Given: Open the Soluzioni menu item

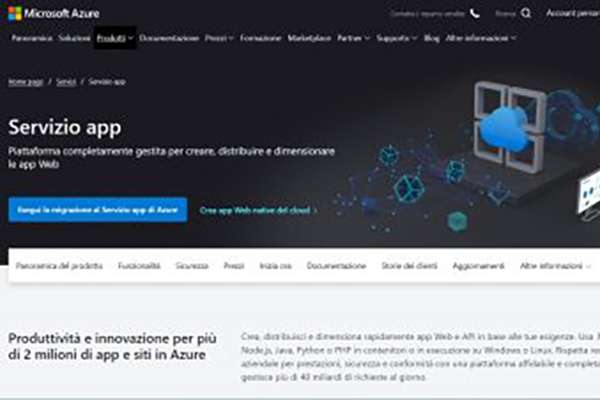Looking at the screenshot, I should coord(75,38).
